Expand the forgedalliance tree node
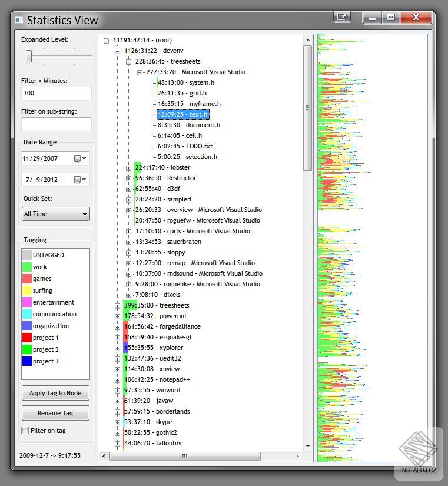The height and width of the screenshot is (486, 448). point(117,327)
